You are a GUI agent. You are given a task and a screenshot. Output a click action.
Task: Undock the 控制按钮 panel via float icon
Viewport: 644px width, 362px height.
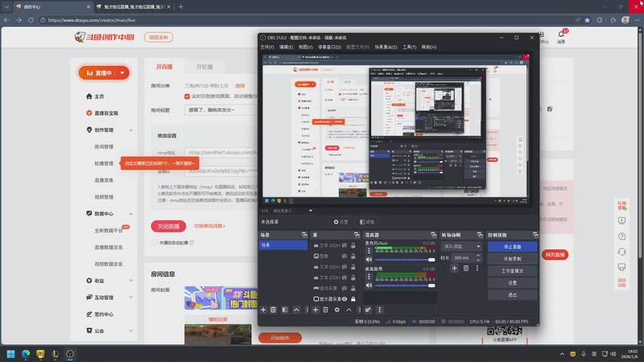pos(535,235)
